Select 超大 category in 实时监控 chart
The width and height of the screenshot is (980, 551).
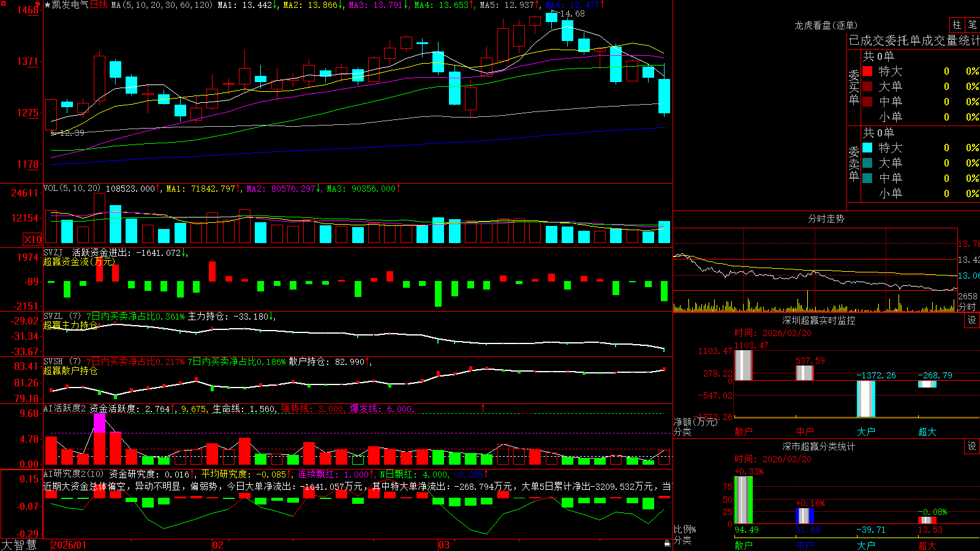pos(927,432)
